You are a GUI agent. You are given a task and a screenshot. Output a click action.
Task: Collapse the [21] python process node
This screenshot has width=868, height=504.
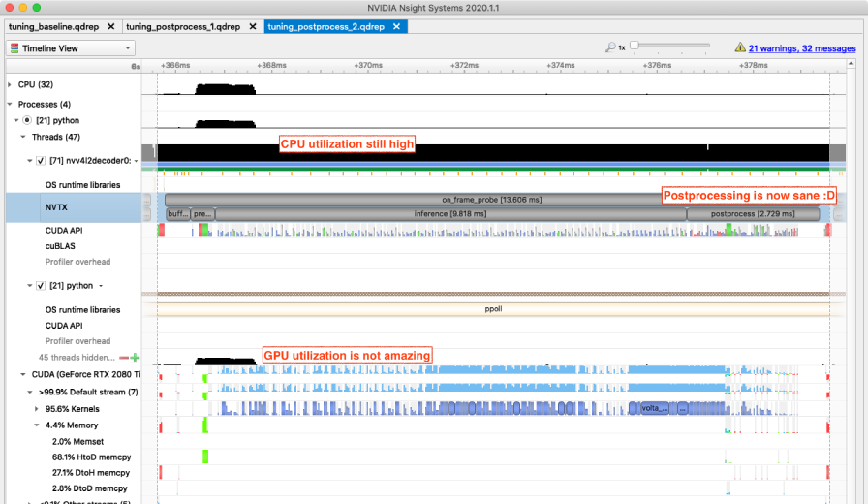click(16, 120)
